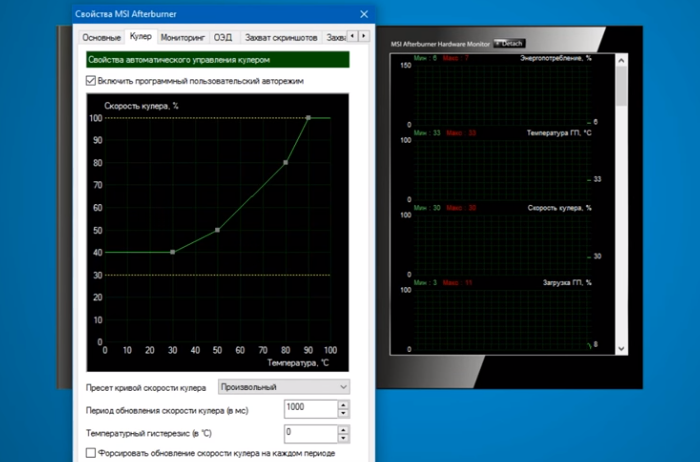Click the fan speed update period field
This screenshot has width=700, height=462.
click(311, 409)
